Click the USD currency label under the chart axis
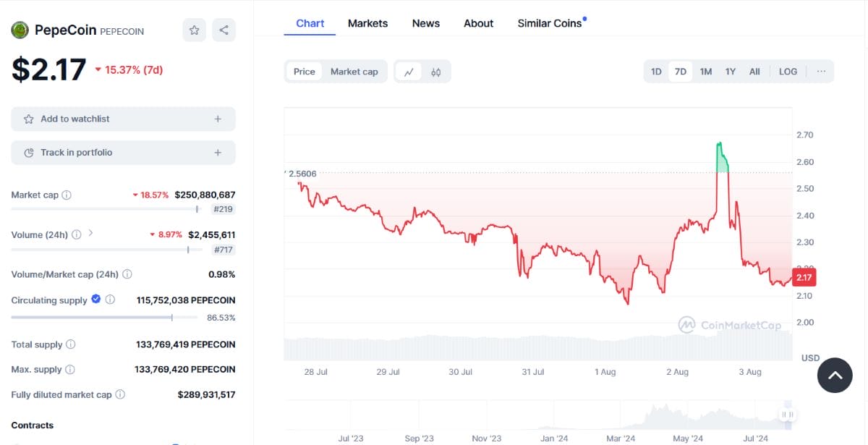 pos(810,358)
